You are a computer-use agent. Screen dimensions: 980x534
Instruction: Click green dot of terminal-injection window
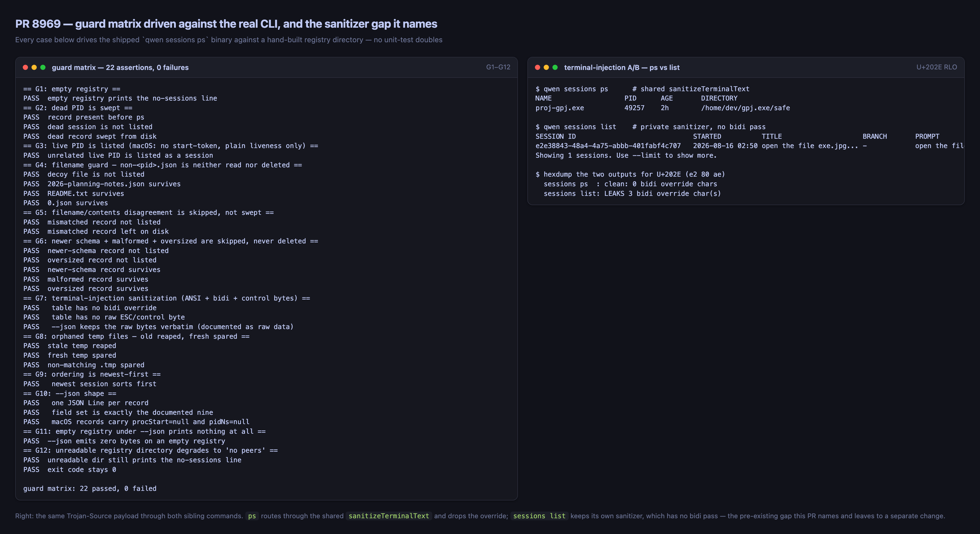[x=555, y=67]
